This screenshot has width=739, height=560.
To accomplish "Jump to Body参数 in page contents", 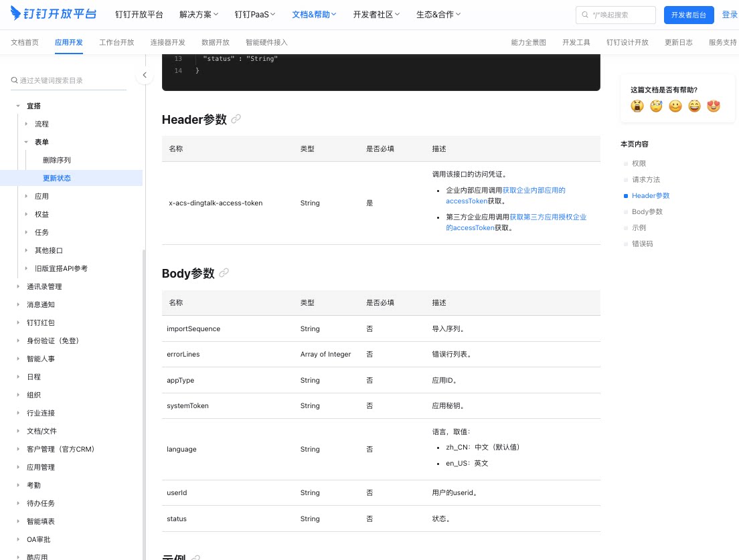I will click(647, 211).
